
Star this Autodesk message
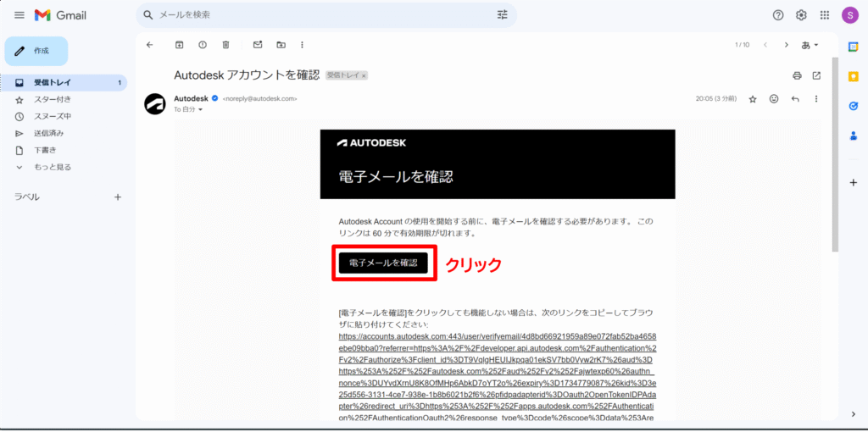(753, 99)
